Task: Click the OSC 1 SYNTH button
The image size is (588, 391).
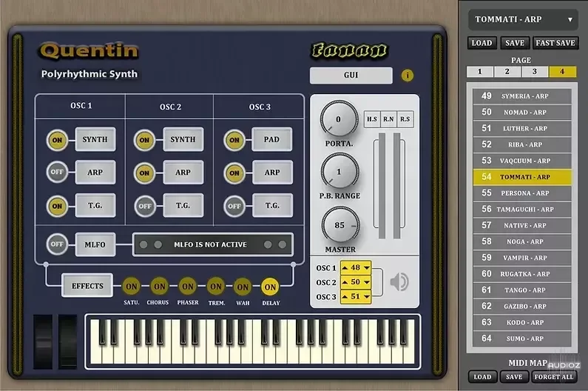Action: pos(95,139)
